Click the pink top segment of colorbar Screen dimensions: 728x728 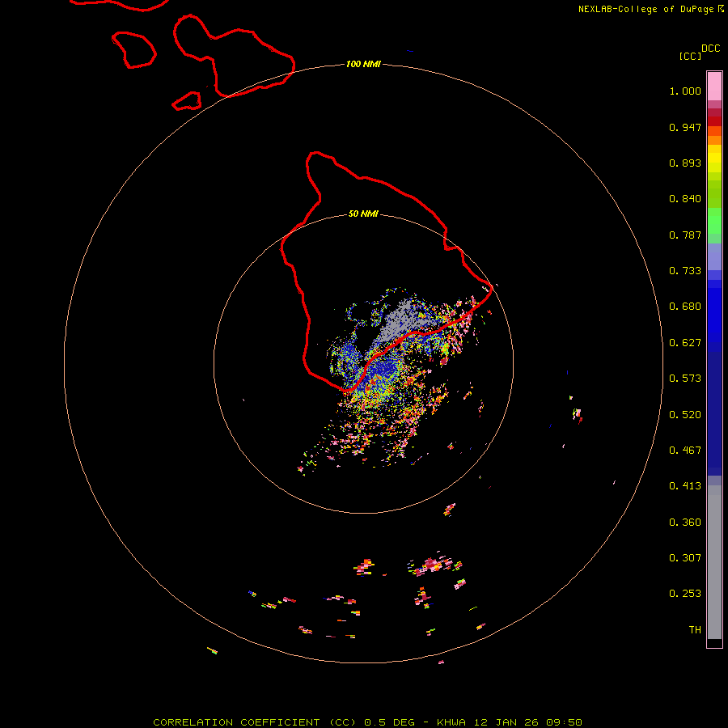[x=714, y=87]
